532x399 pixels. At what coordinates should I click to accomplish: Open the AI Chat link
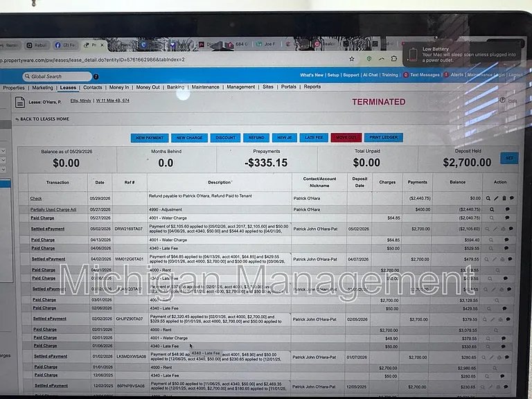pyautogui.click(x=370, y=75)
